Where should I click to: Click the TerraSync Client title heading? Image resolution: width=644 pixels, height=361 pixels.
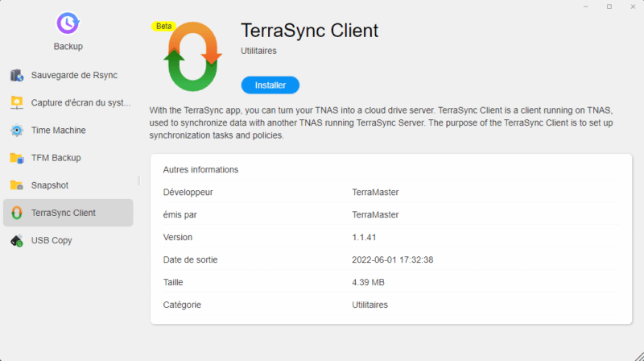pos(309,31)
